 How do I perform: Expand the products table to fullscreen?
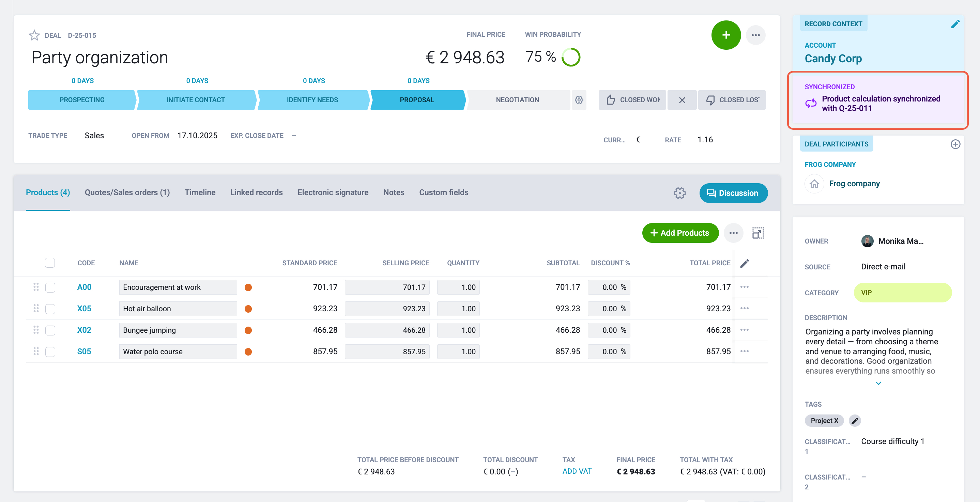(758, 233)
